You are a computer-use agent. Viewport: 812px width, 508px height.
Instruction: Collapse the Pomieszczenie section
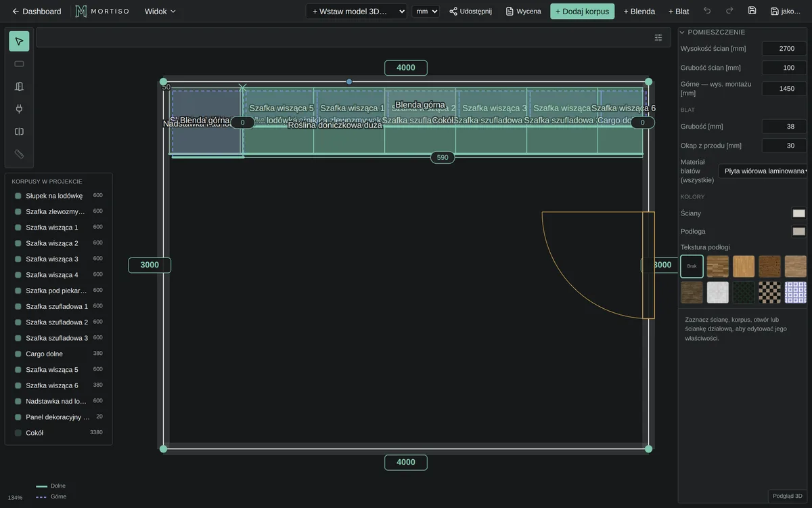tap(682, 32)
